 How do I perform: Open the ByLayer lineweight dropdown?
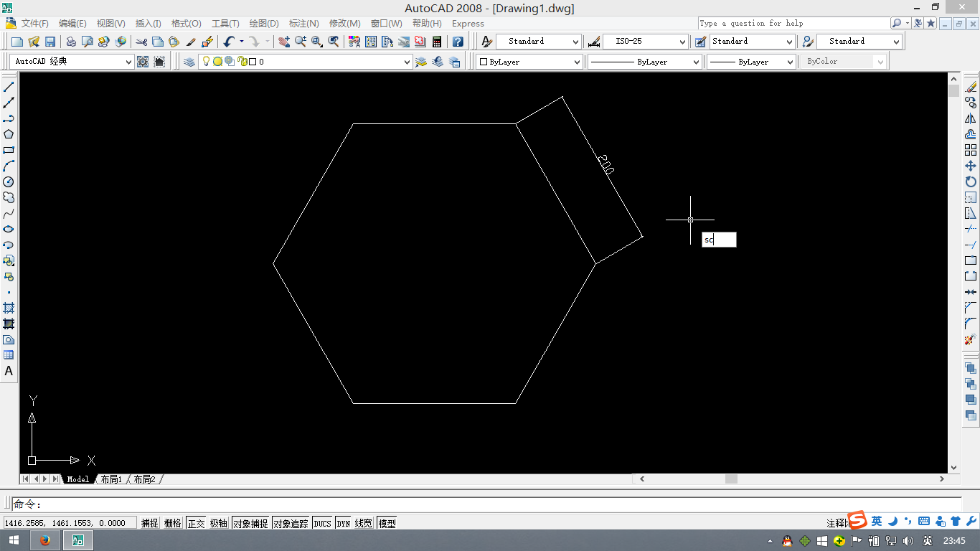tap(791, 62)
